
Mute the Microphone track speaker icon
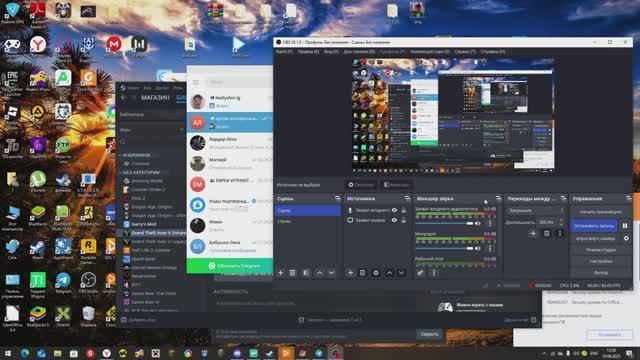(478, 248)
